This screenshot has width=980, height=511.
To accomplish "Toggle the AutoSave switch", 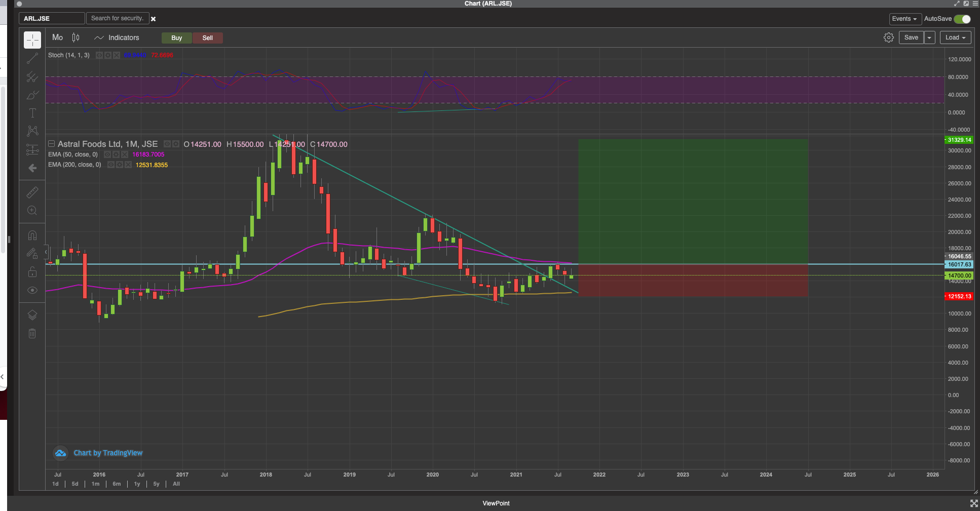I will coord(962,19).
